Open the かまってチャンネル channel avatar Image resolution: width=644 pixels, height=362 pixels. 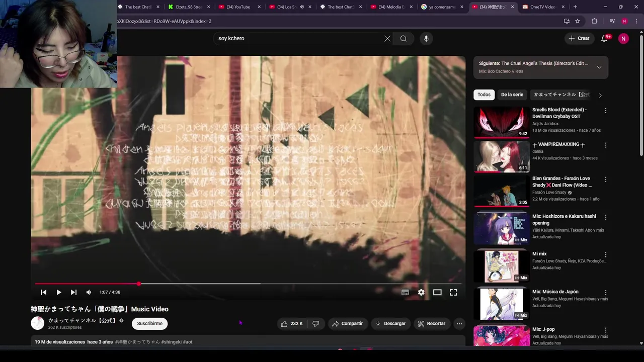point(37,323)
